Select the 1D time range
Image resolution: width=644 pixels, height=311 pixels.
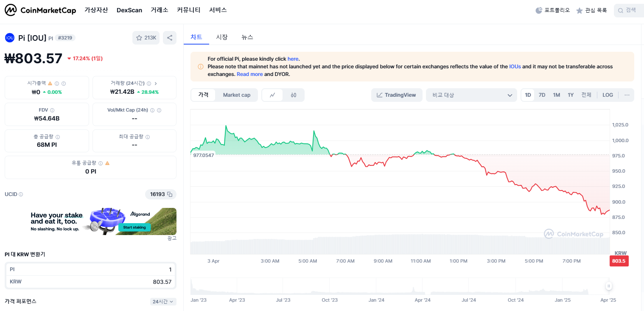528,95
